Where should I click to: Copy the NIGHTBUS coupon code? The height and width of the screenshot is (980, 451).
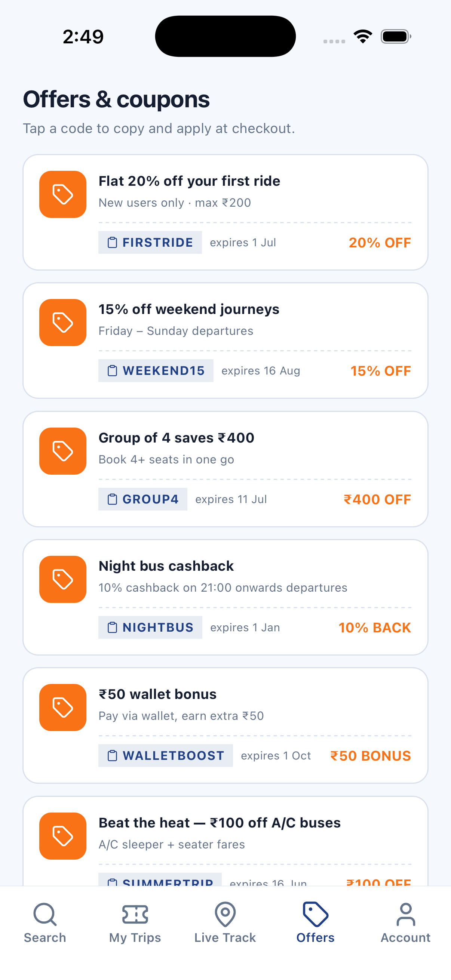point(150,627)
